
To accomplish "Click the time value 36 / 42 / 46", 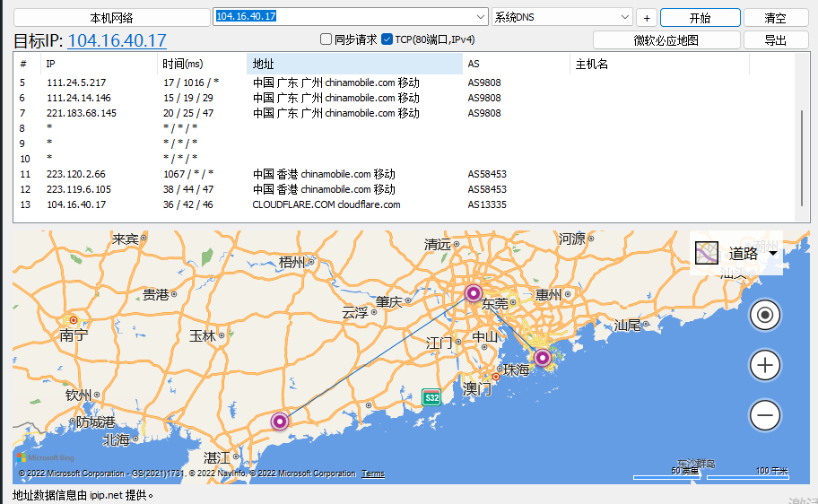I will pyautogui.click(x=188, y=204).
